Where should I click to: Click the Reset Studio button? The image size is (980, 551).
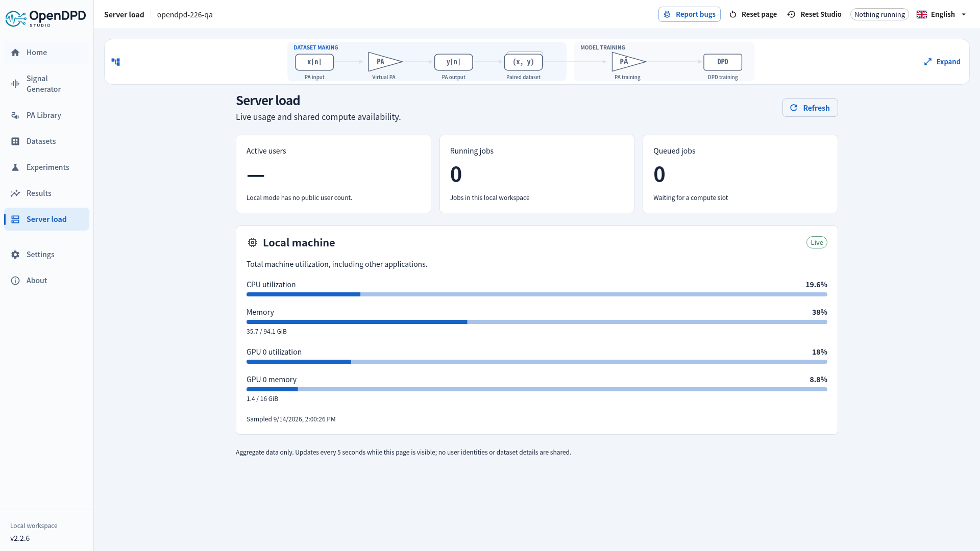point(814,14)
